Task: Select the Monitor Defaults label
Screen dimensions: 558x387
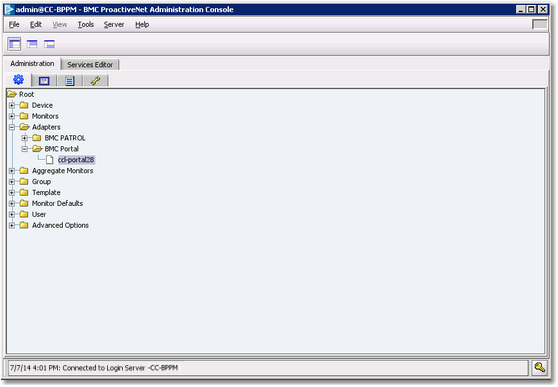Action: [57, 203]
